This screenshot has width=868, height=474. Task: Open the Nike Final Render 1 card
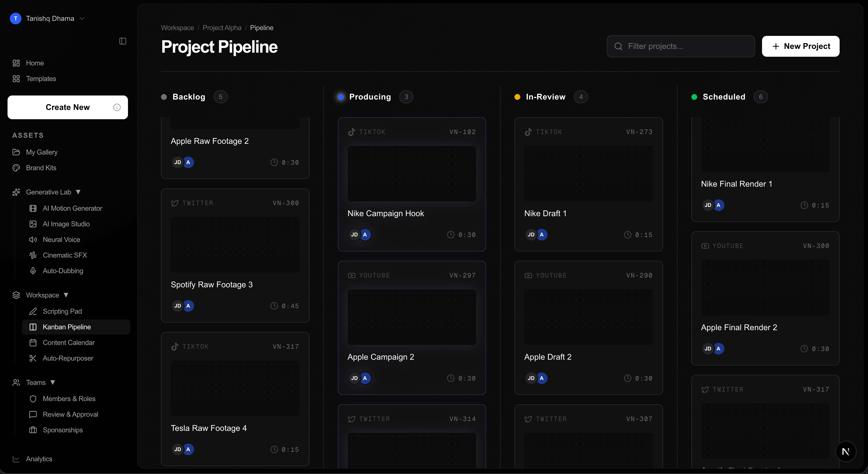point(765,170)
